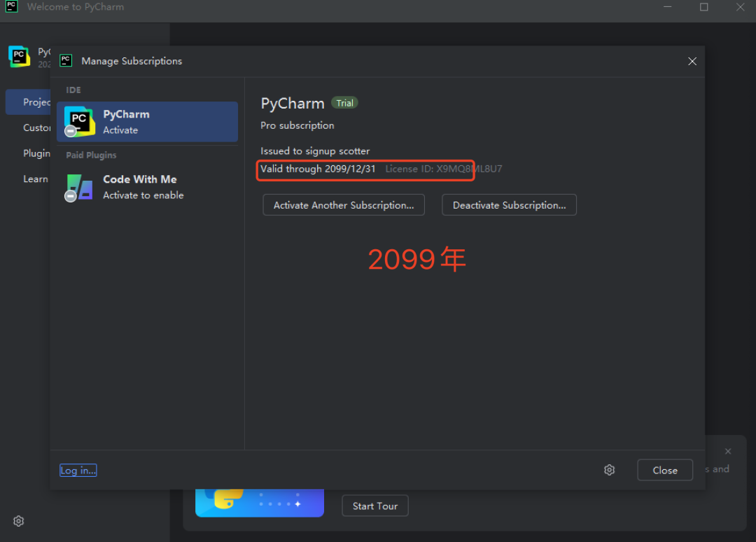Maximize the Welcome to PyCharm window
The width and height of the screenshot is (756, 542).
coord(704,7)
